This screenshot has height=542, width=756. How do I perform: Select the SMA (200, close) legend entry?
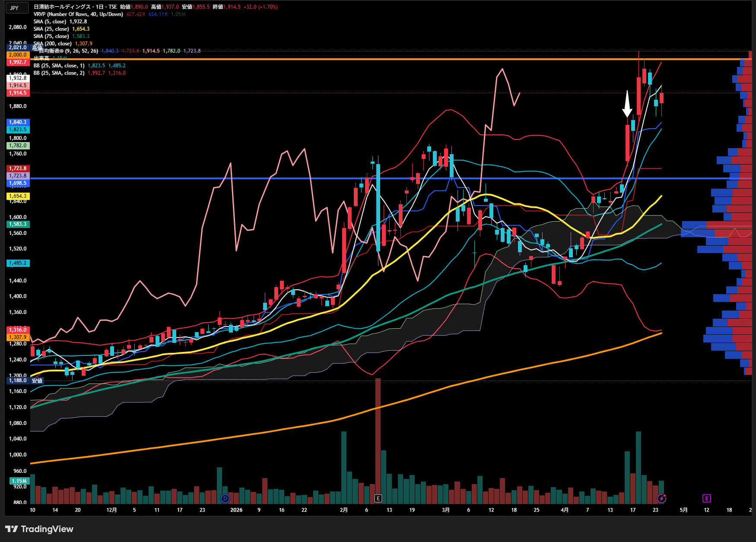[x=52, y=44]
